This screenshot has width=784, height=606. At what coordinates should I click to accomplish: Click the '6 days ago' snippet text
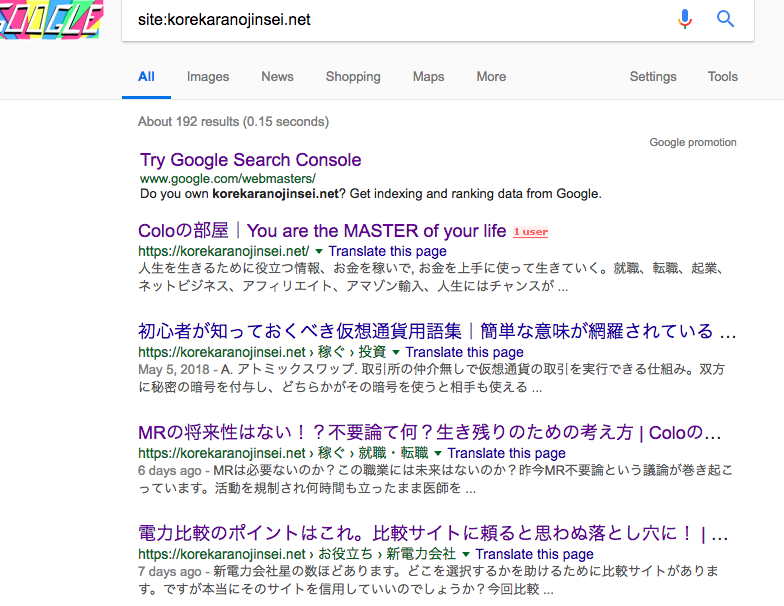point(170,470)
